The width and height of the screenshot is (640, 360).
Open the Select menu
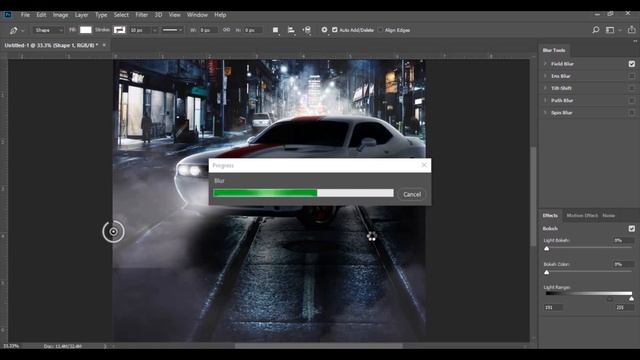click(121, 15)
